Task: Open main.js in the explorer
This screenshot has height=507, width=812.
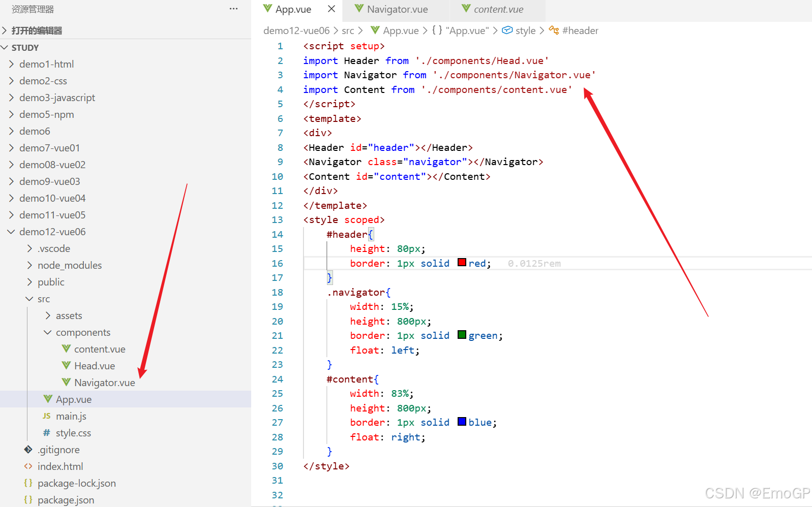Action: (x=71, y=416)
